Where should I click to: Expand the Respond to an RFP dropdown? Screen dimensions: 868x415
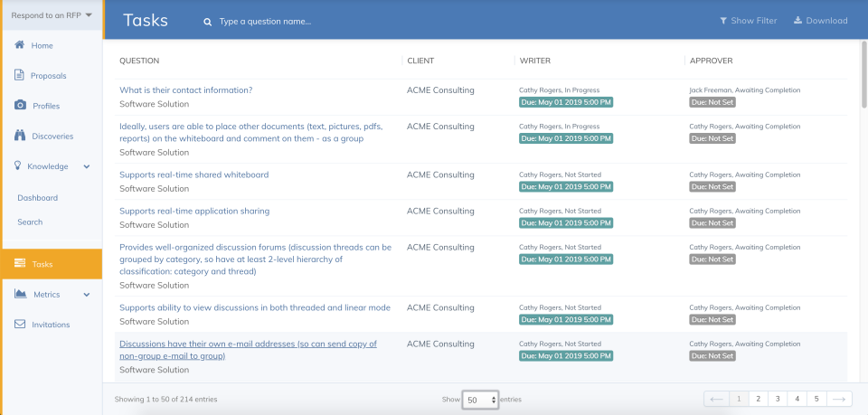[52, 15]
